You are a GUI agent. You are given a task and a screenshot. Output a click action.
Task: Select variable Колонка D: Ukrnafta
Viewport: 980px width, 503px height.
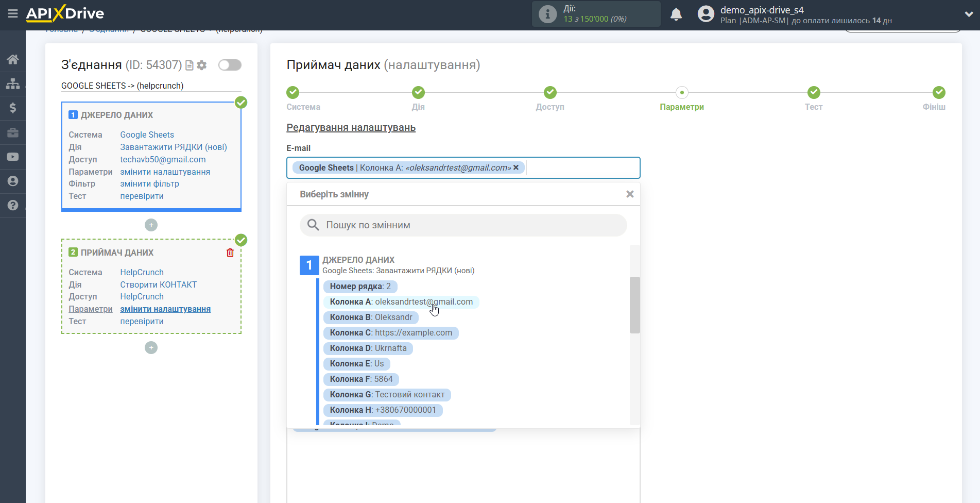pyautogui.click(x=368, y=348)
